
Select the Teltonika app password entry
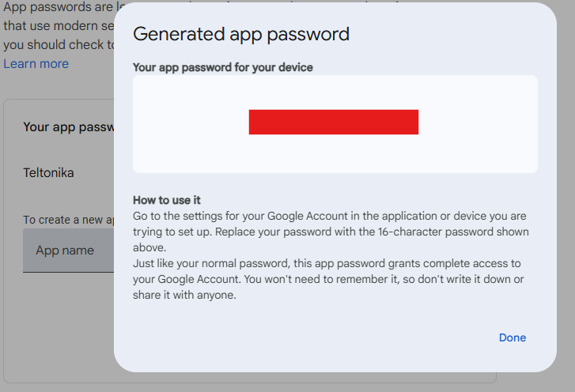click(x=49, y=172)
